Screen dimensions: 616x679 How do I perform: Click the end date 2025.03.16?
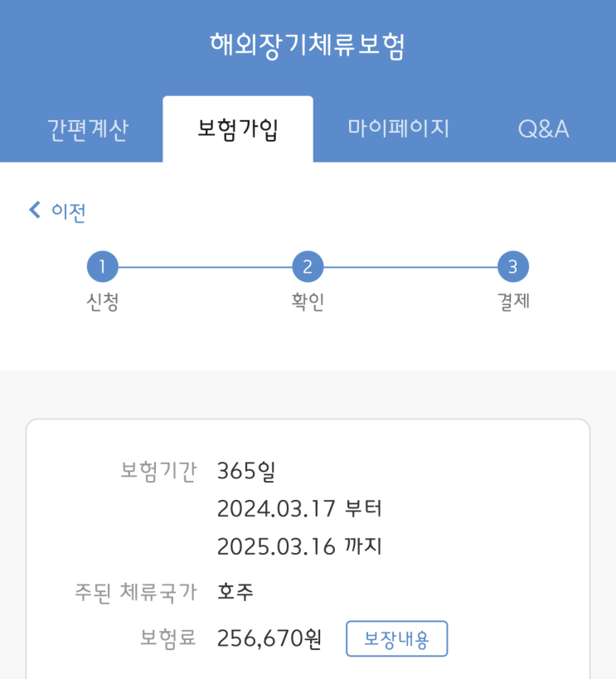[276, 546]
